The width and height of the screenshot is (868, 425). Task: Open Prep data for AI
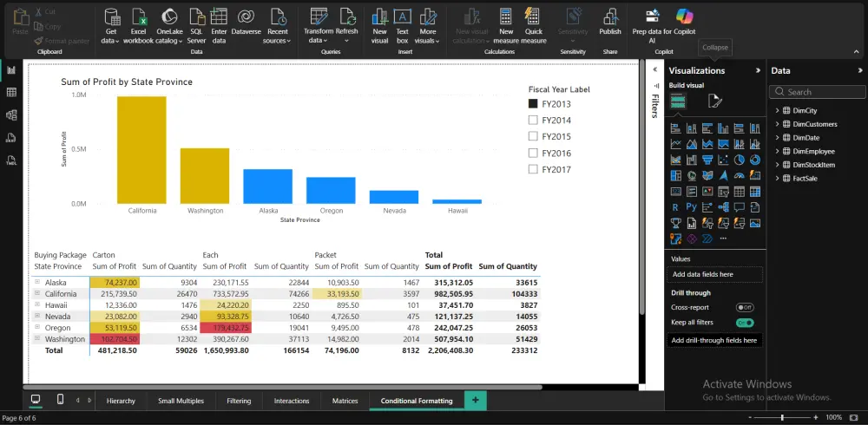(x=654, y=27)
